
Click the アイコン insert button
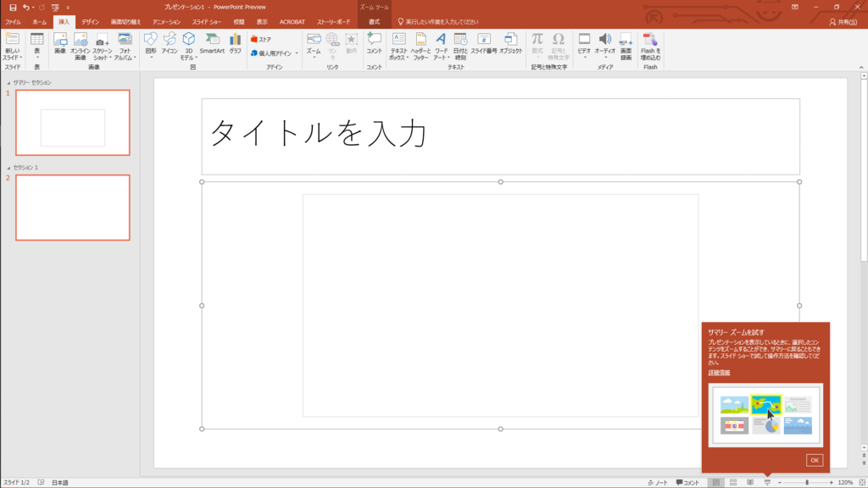tap(170, 43)
